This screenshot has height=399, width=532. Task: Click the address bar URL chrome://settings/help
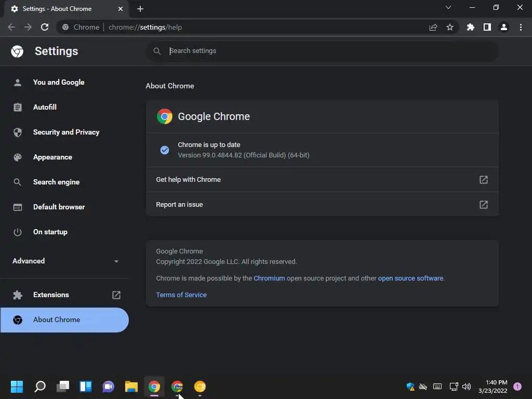145,27
